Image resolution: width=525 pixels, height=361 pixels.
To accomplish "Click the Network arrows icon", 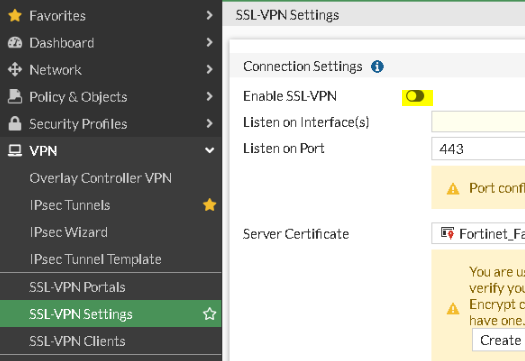I will coord(15,70).
